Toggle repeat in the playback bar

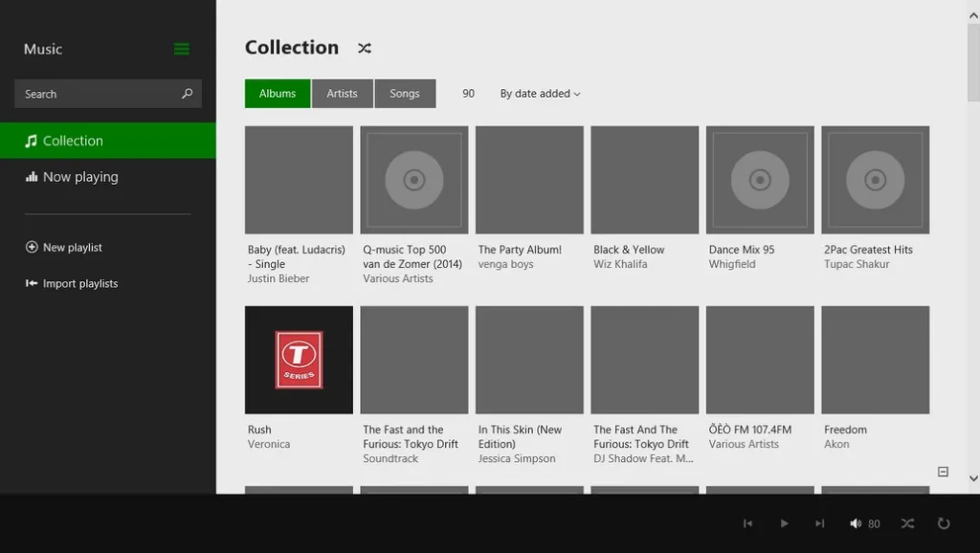(944, 523)
